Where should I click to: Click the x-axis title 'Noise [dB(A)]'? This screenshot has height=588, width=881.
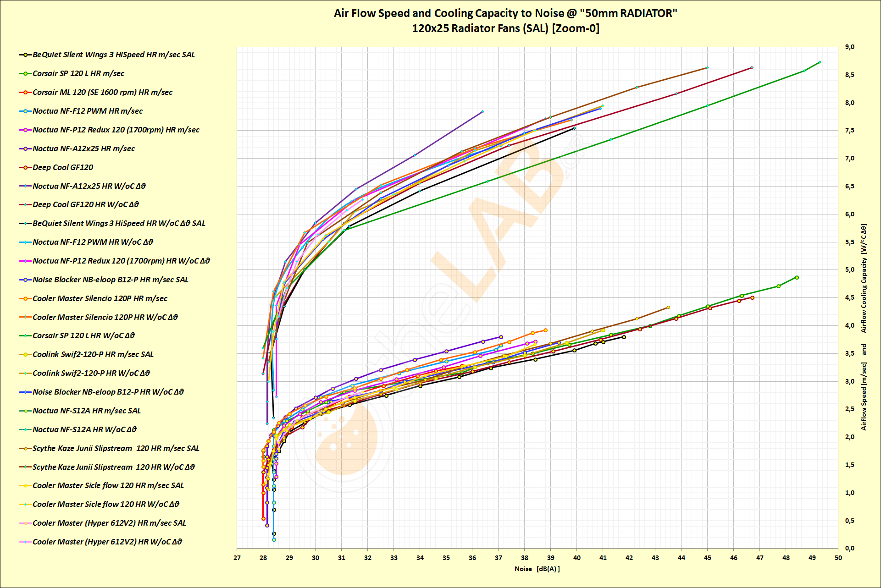pyautogui.click(x=537, y=569)
